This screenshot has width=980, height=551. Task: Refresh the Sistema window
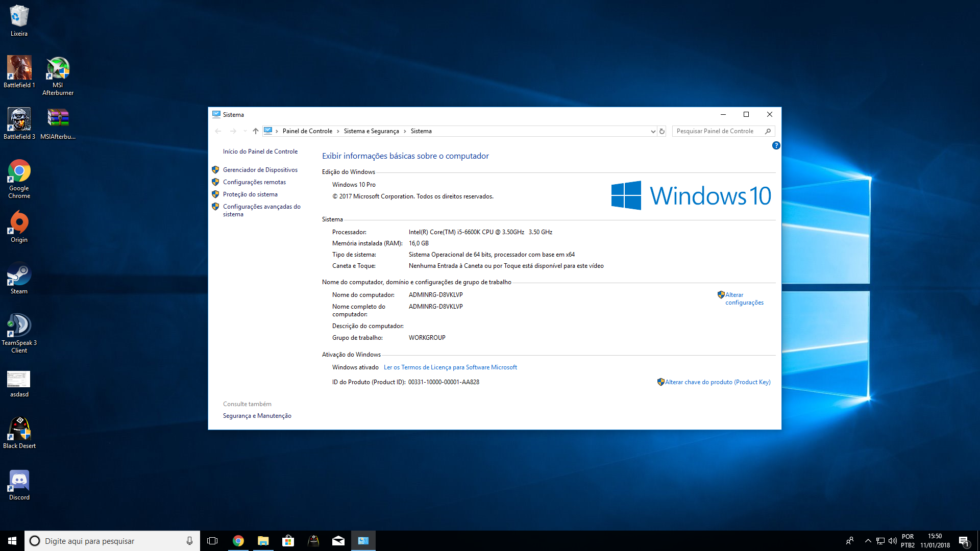click(662, 131)
